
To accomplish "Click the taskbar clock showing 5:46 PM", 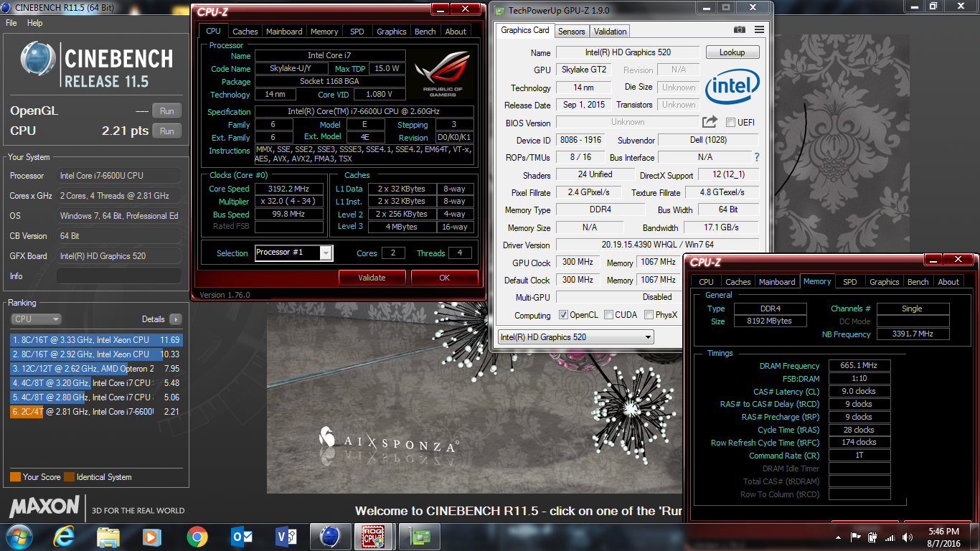I will 943,537.
